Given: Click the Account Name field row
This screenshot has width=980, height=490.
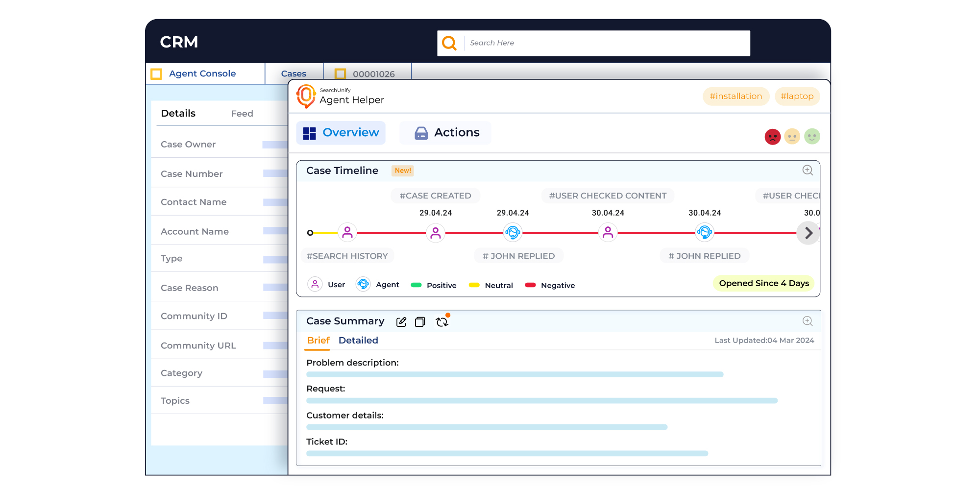Looking at the screenshot, I should tap(220, 231).
